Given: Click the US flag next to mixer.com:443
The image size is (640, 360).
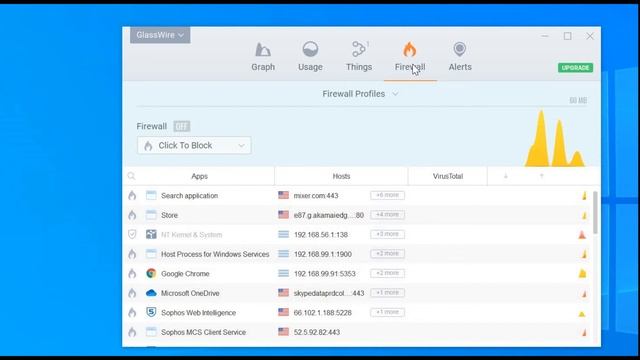Looking at the screenshot, I should [x=283, y=195].
